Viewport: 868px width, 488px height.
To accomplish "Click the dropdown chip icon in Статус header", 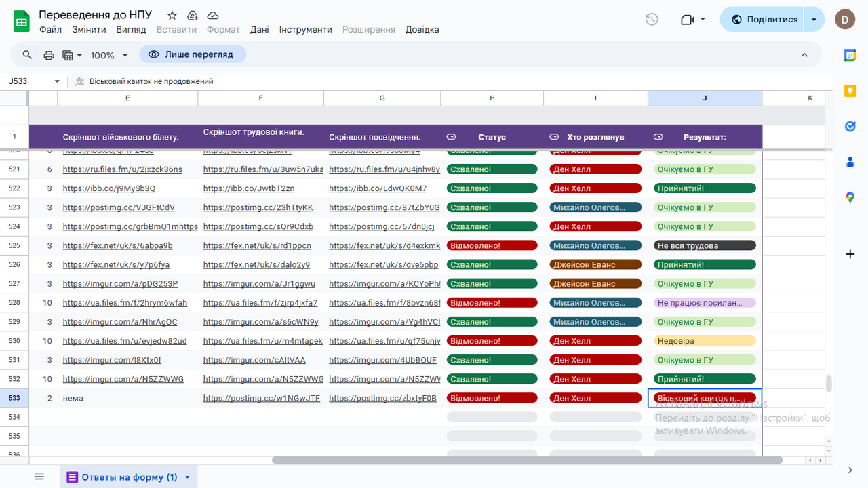I will pos(452,137).
